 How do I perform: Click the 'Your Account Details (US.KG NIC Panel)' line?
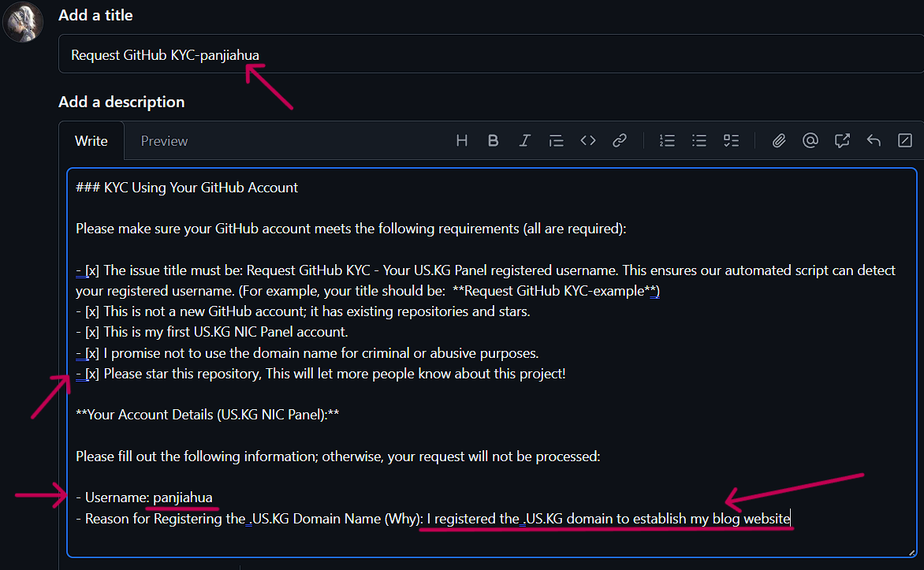tap(207, 415)
